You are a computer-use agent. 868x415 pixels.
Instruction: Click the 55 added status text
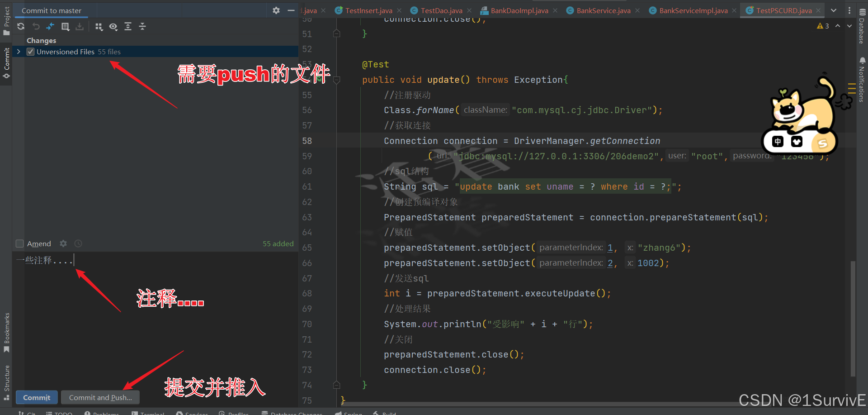278,243
